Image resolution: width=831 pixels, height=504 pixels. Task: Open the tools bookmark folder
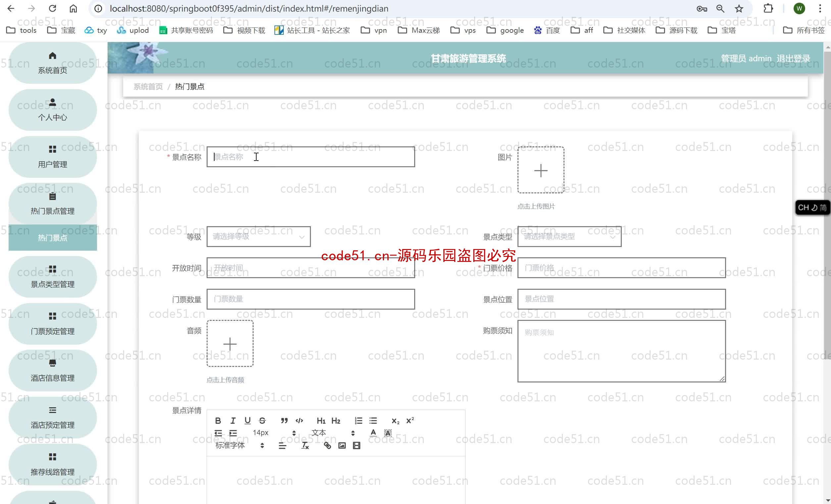22,30
